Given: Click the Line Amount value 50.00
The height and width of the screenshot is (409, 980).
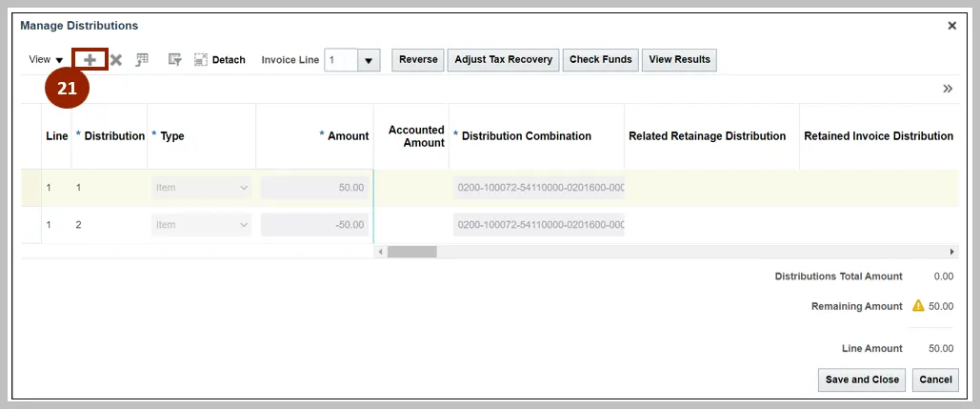Looking at the screenshot, I should coord(941,348).
